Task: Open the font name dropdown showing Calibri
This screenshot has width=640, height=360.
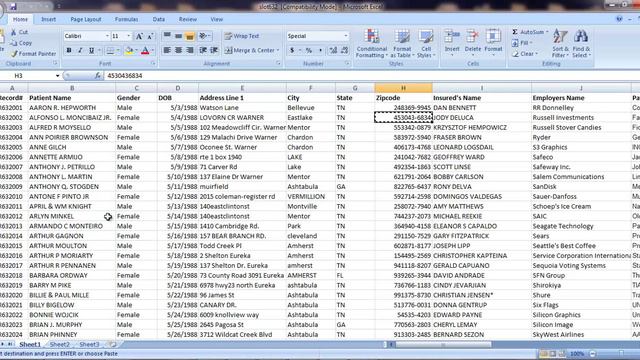Action: [x=107, y=36]
